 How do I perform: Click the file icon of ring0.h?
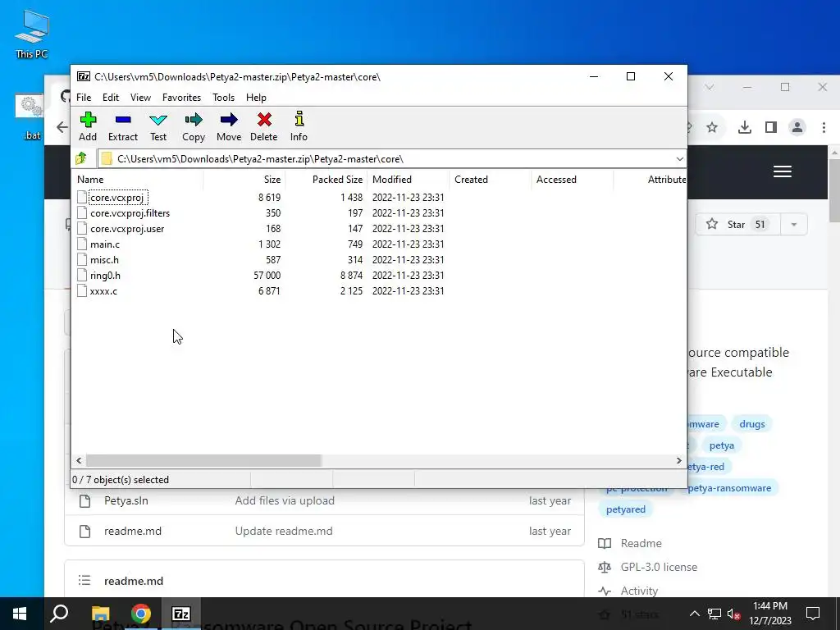pos(82,276)
